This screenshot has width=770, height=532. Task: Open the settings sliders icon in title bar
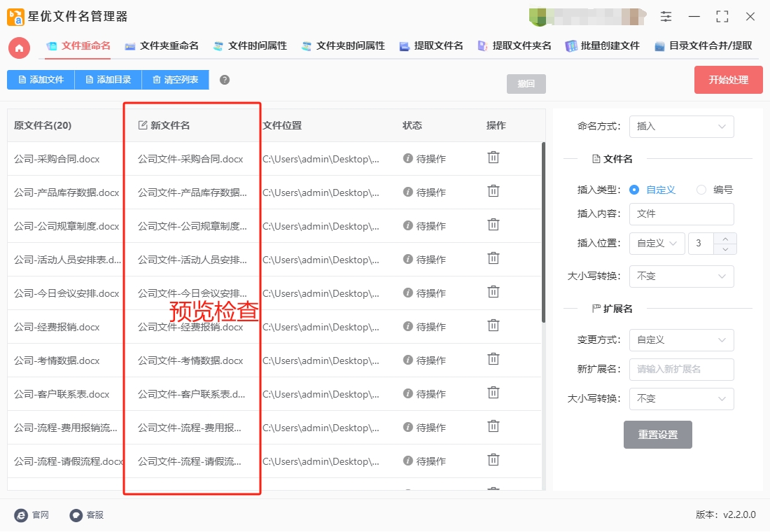point(666,16)
